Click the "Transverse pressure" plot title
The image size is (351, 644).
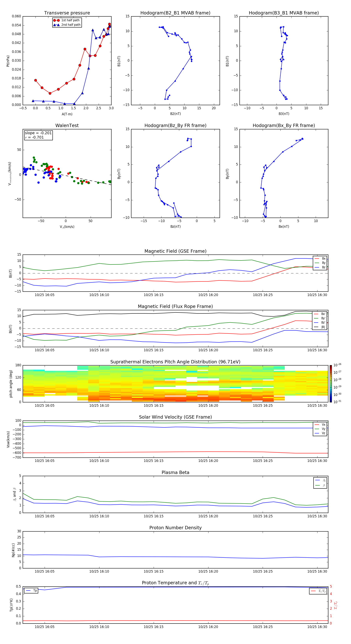67,13
